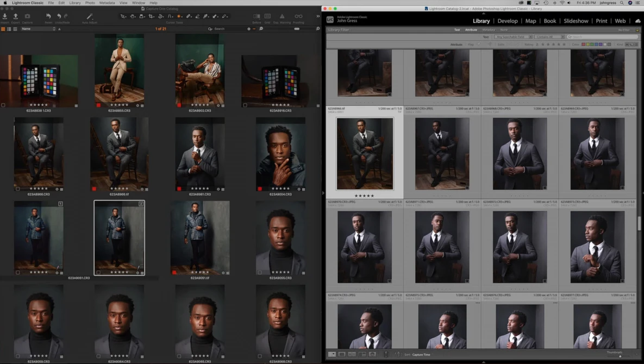The height and width of the screenshot is (364, 644).
Task: Click the Before comparison icon
Action: pos(257,16)
